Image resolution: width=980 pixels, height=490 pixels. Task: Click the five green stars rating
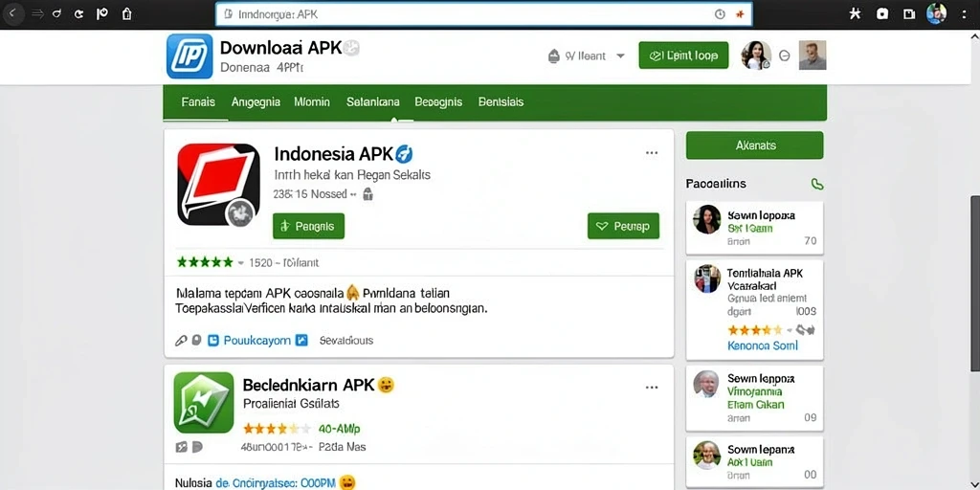coord(205,262)
